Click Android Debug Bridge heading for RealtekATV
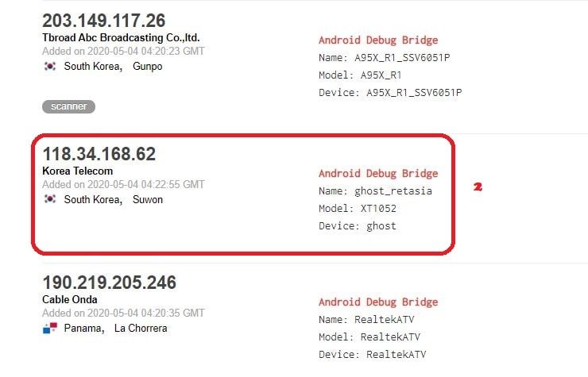This screenshot has width=588, height=377. (378, 302)
